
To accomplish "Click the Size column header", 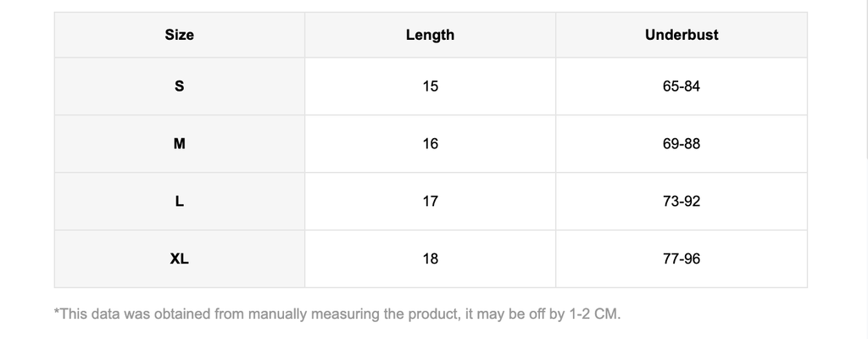I will tap(179, 35).
